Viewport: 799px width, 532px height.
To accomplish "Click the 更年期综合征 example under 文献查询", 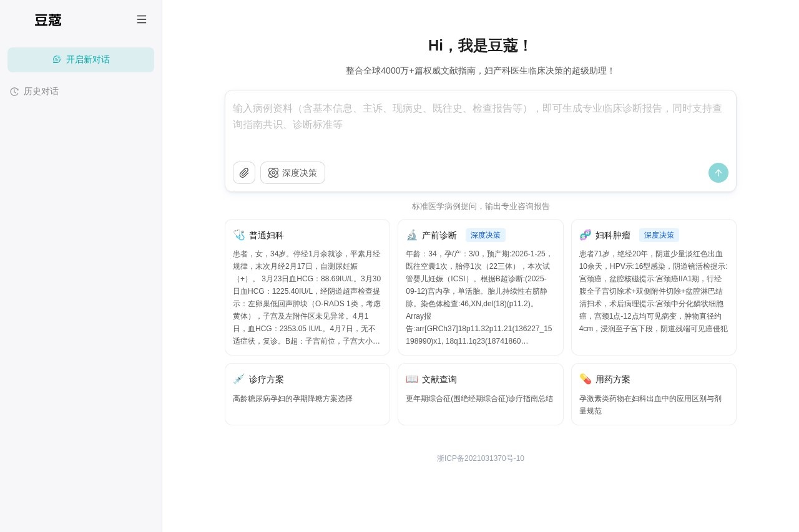I will (479, 399).
